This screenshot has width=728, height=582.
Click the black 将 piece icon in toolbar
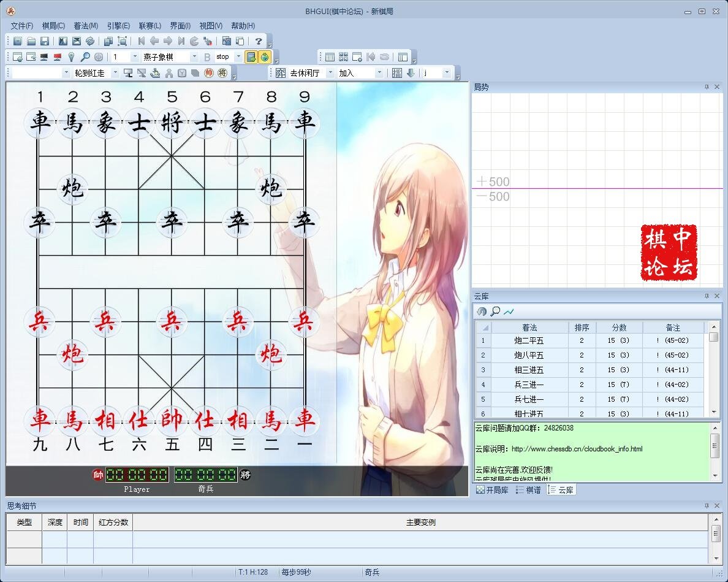[x=222, y=73]
